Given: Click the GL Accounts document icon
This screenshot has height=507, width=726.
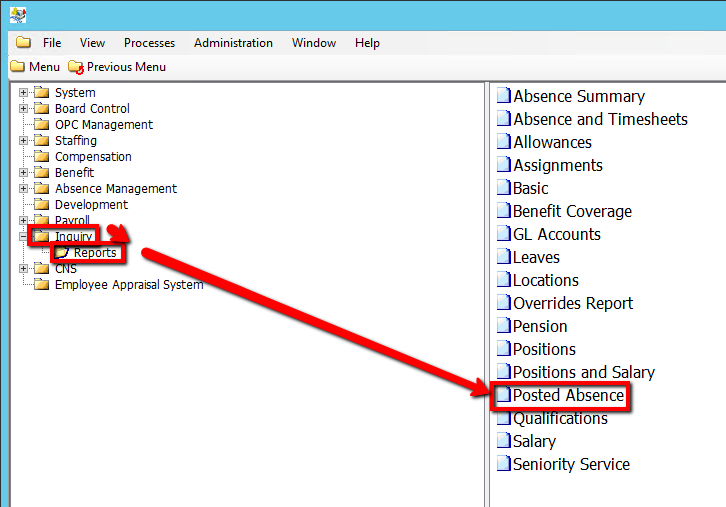Looking at the screenshot, I should [504, 235].
